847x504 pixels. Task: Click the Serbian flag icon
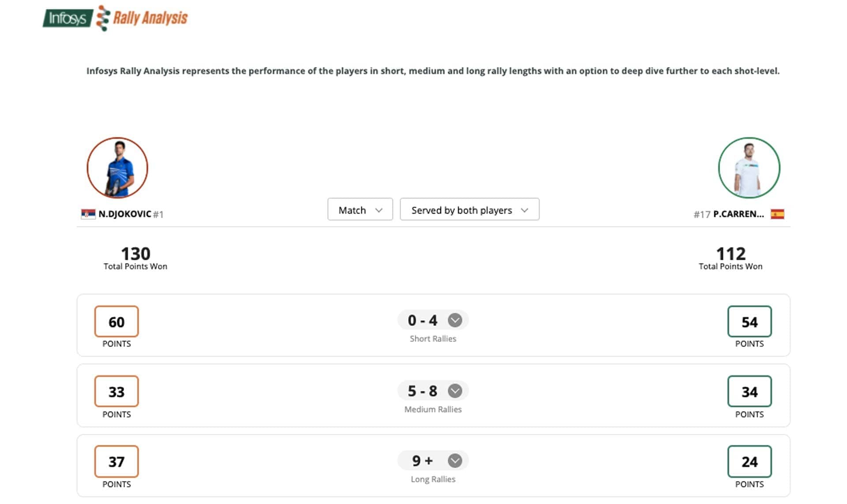tap(88, 214)
